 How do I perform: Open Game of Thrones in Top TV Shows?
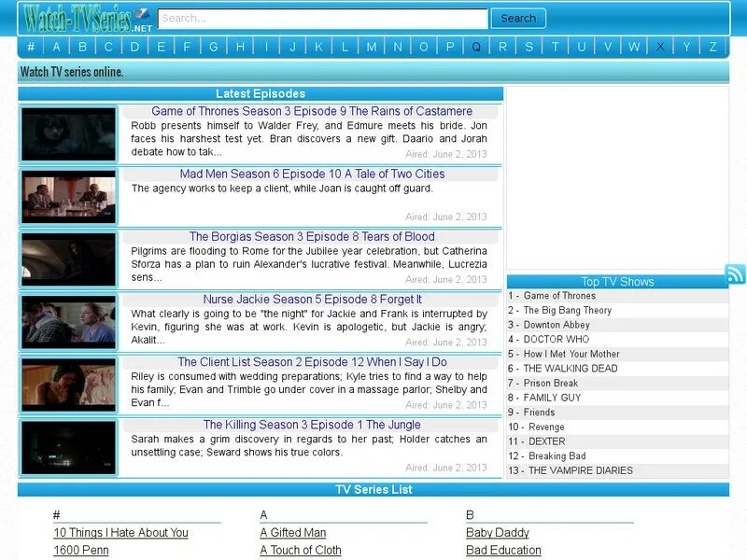(x=559, y=296)
